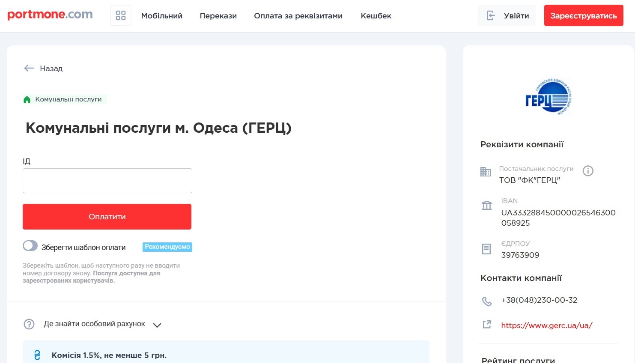Viewport: 635px width, 364px height.
Task: Click the phone number +38(048)230-00-32
Action: click(x=539, y=300)
